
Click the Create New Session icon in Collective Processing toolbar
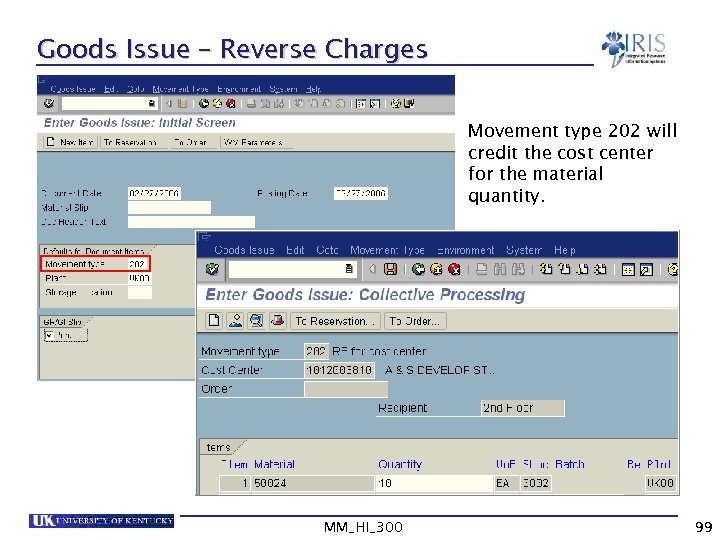(x=628, y=269)
